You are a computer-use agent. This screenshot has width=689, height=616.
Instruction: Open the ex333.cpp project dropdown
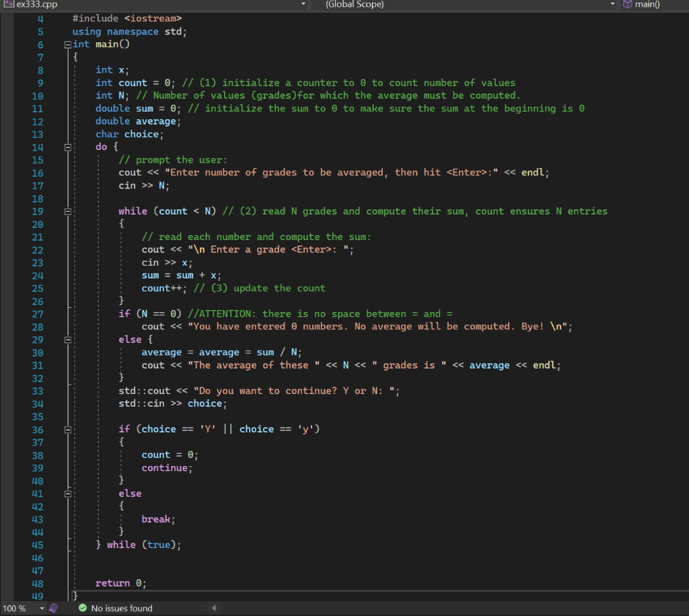[303, 4]
